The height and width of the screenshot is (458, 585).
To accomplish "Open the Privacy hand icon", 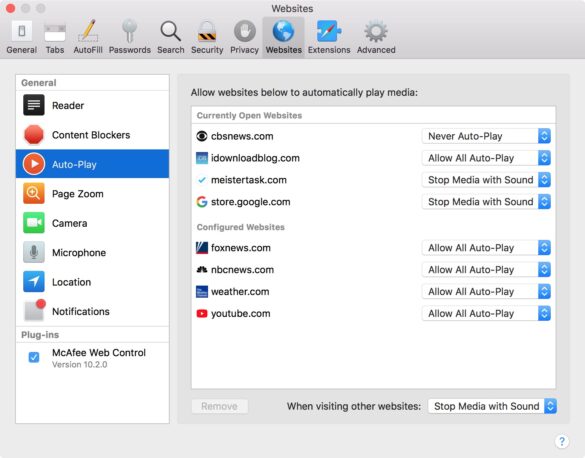I will (244, 31).
